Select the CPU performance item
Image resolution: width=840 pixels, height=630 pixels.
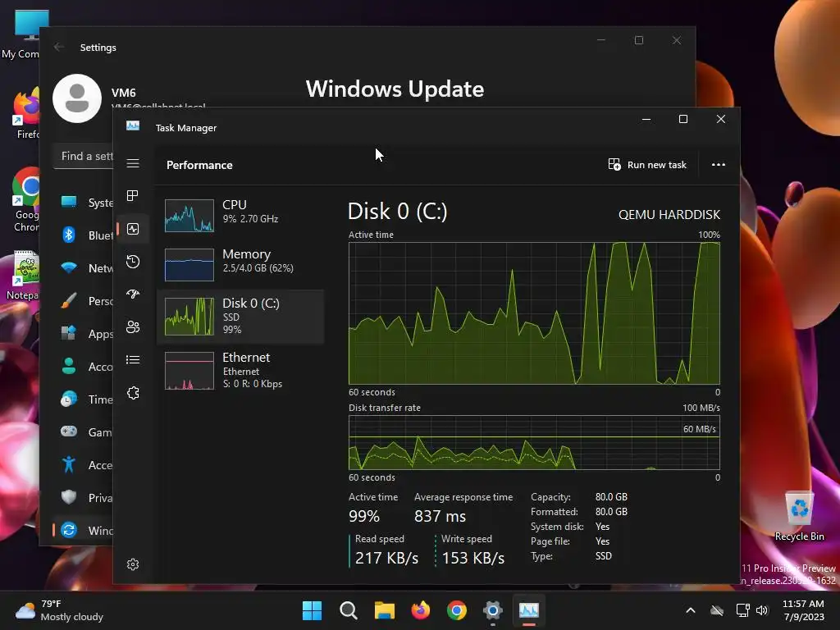point(240,215)
